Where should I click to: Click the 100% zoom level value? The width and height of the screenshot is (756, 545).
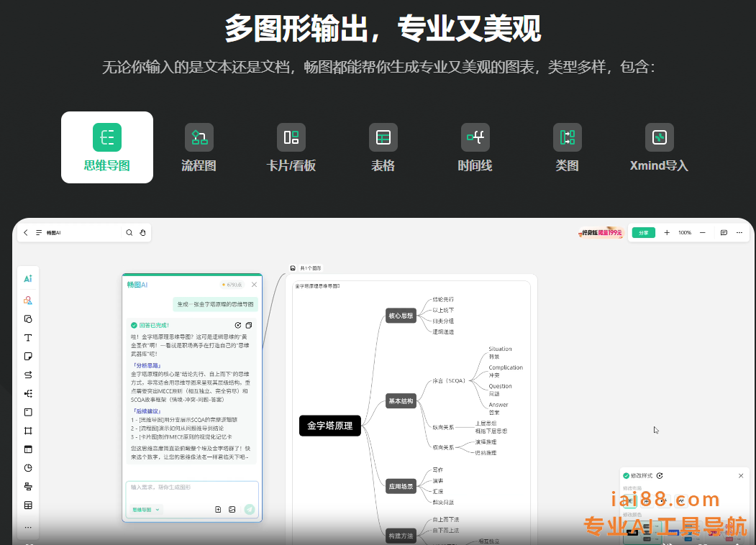point(685,233)
